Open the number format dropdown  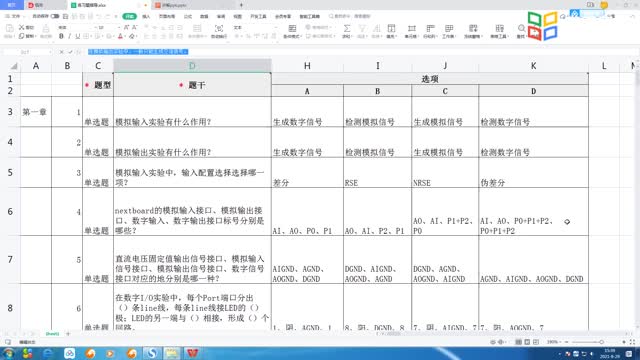pos(276,27)
